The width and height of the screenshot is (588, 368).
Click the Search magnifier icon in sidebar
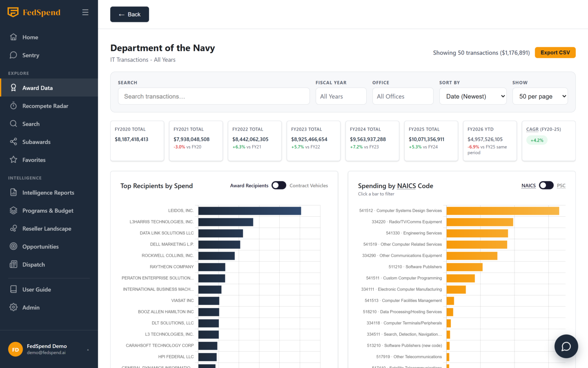tap(13, 124)
